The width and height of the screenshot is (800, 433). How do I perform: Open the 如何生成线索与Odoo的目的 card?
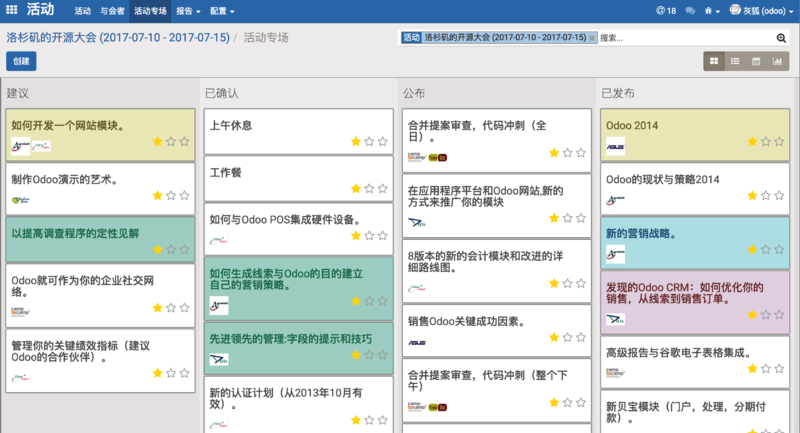298,289
